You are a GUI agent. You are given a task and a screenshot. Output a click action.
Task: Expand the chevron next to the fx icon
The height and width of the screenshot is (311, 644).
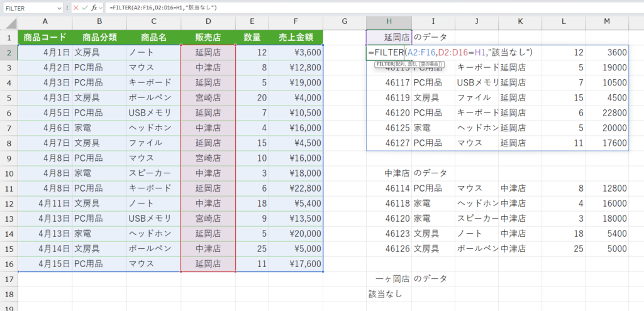click(100, 8)
